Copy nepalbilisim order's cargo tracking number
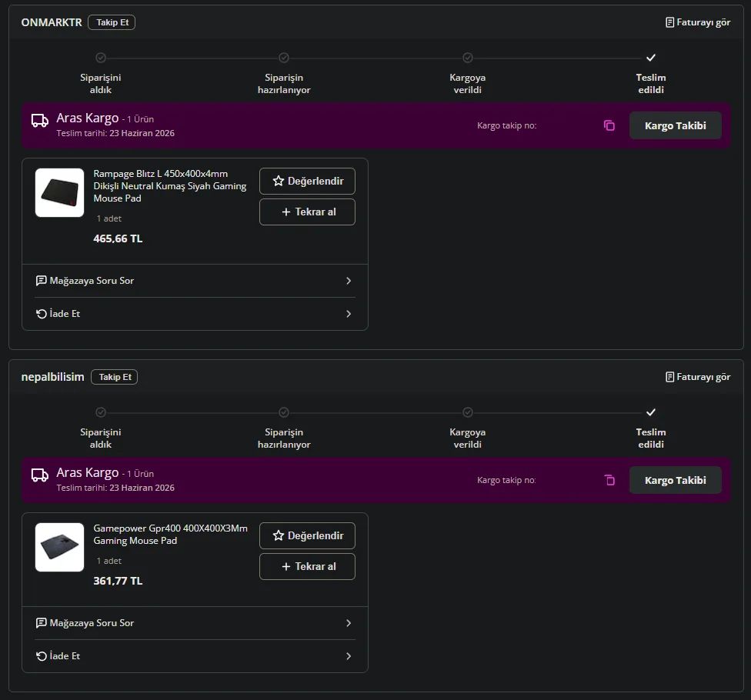 click(x=609, y=480)
